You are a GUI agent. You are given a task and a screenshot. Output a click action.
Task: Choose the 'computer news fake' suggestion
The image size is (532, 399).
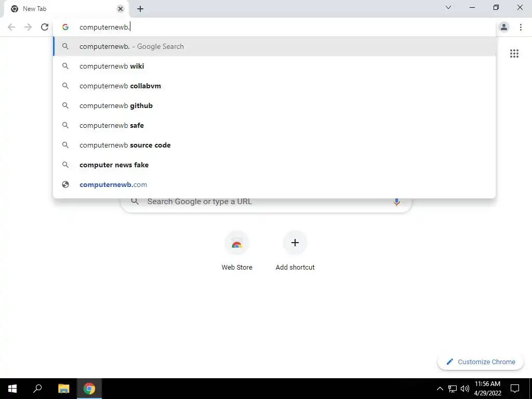coord(274,165)
